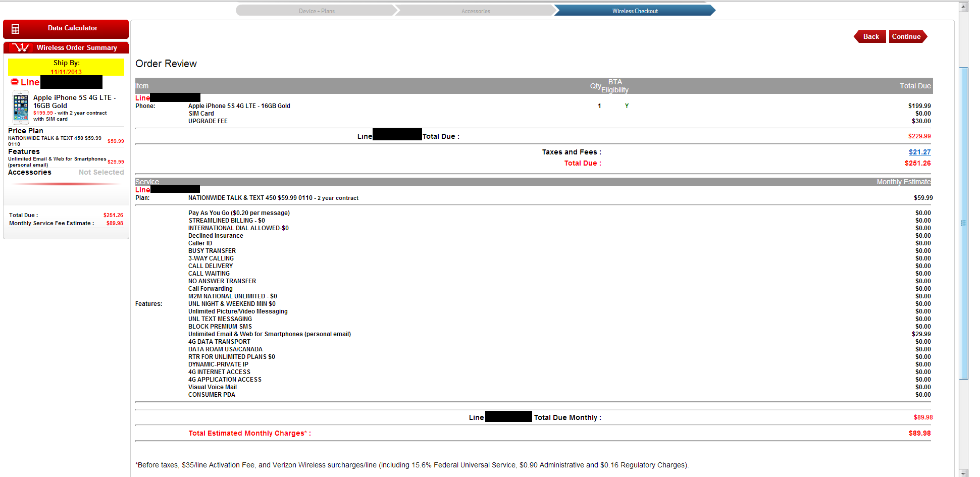Click the Accessories Not Selected text
The image size is (980, 477).
pyautogui.click(x=101, y=172)
